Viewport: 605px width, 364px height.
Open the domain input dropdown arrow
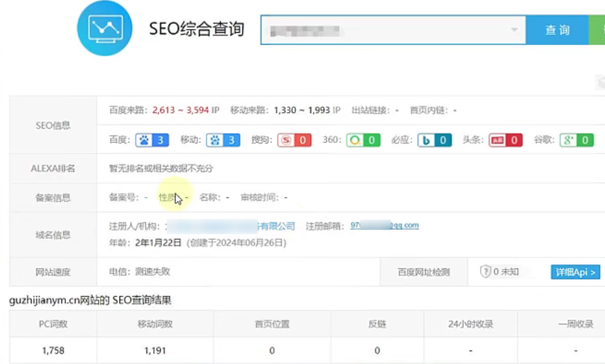point(514,30)
